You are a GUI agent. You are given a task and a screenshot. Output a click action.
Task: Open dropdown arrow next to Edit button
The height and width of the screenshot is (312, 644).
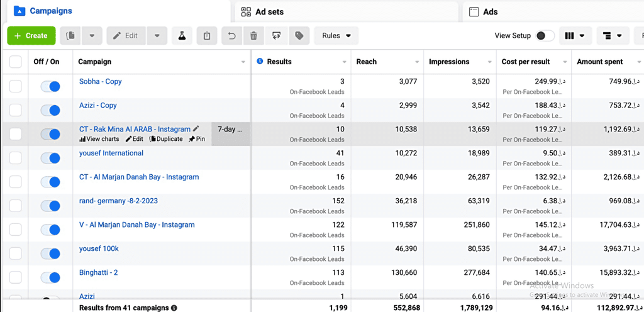tap(157, 36)
